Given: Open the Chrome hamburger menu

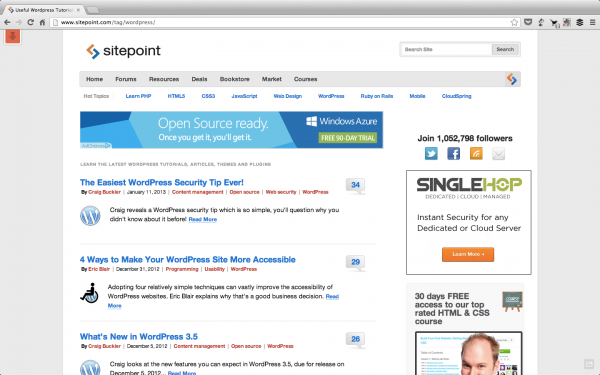Looking at the screenshot, I should [592, 22].
